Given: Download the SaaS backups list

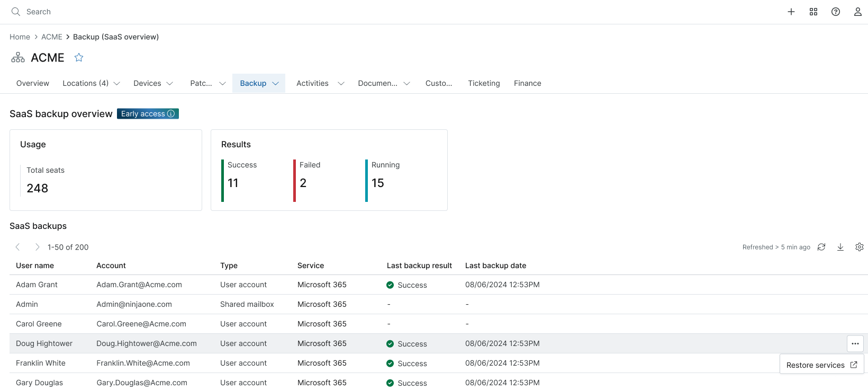Looking at the screenshot, I should pyautogui.click(x=840, y=247).
